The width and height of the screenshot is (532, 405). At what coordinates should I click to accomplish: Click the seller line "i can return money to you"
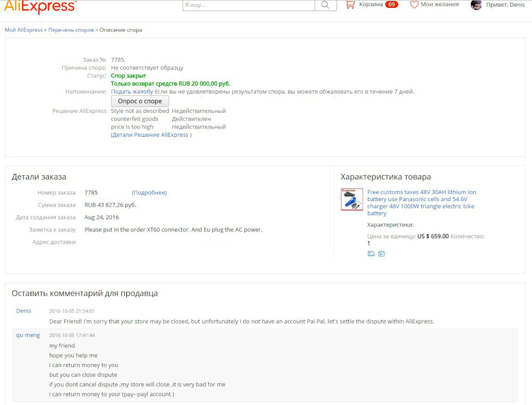84,365
